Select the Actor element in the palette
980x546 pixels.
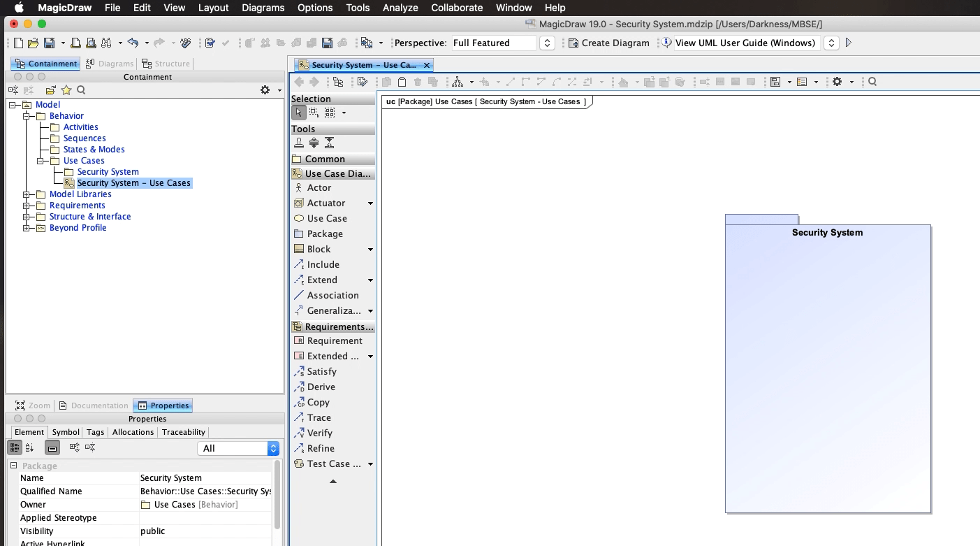(319, 187)
